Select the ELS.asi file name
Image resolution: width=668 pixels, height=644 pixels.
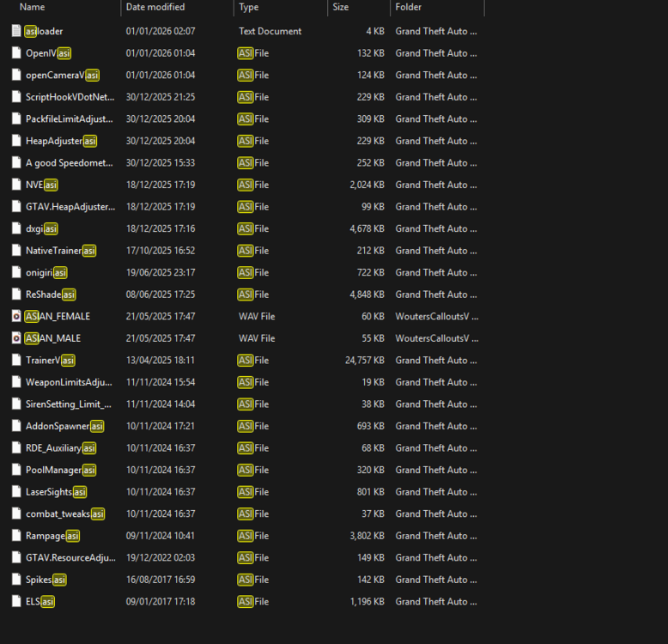pyautogui.click(x=40, y=602)
